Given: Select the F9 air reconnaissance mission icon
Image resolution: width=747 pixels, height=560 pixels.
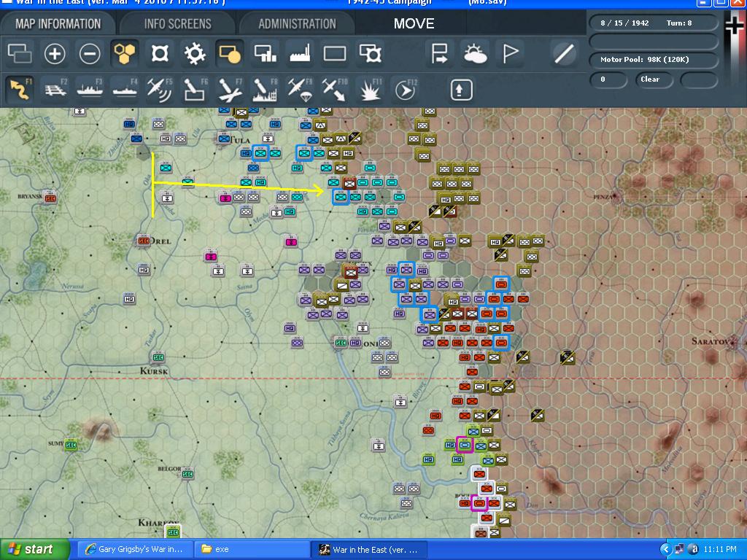Looking at the screenshot, I should click(x=300, y=90).
